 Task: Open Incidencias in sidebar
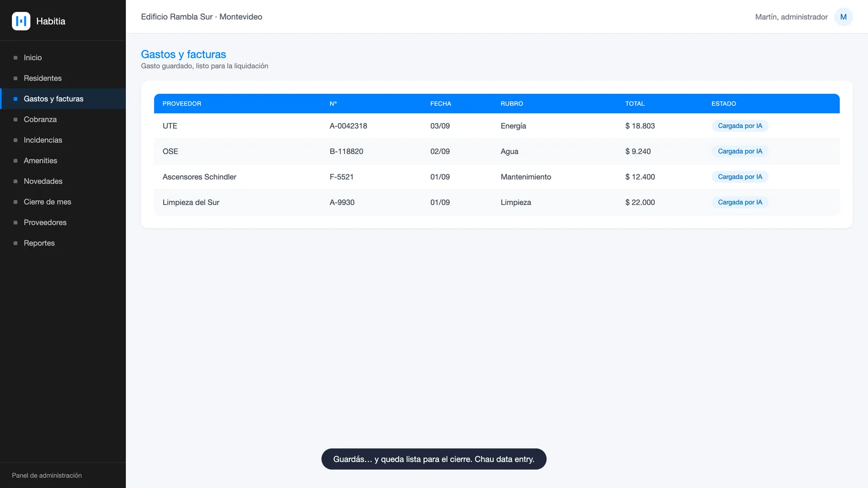(x=63, y=140)
